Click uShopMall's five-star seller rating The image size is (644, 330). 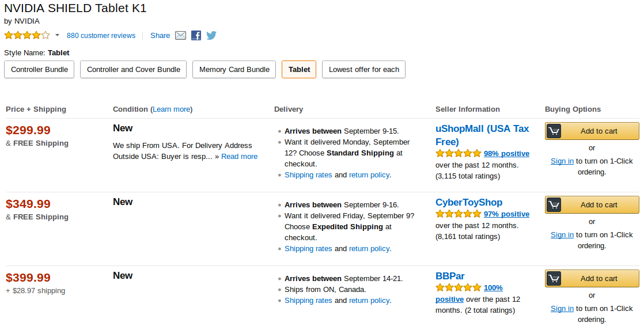(458, 154)
